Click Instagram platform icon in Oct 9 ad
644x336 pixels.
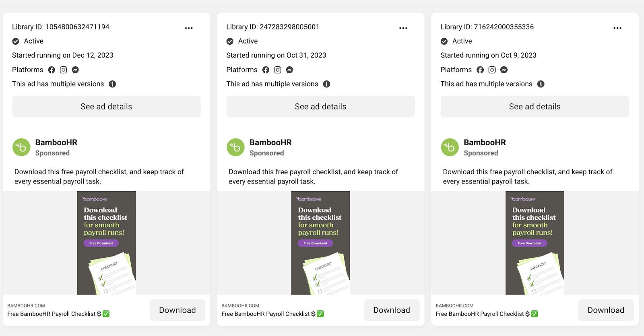(492, 70)
